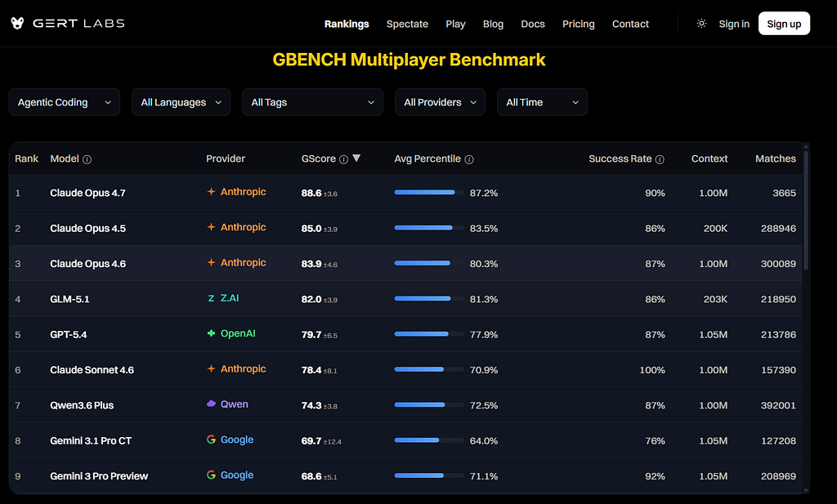Click the Google icon in Gemini 3.1 Pro CT row
The width and height of the screenshot is (837, 504).
[x=212, y=439]
